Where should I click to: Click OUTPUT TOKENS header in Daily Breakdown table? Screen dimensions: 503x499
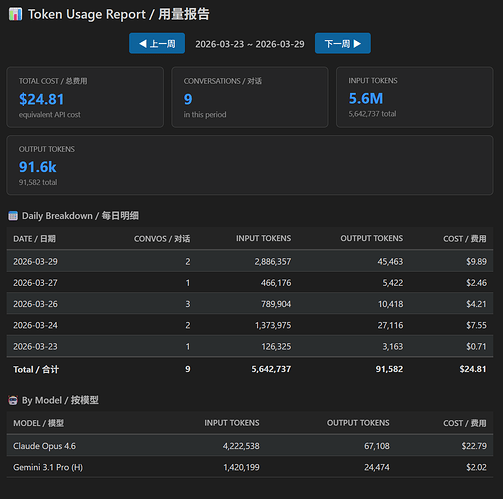[x=372, y=239]
